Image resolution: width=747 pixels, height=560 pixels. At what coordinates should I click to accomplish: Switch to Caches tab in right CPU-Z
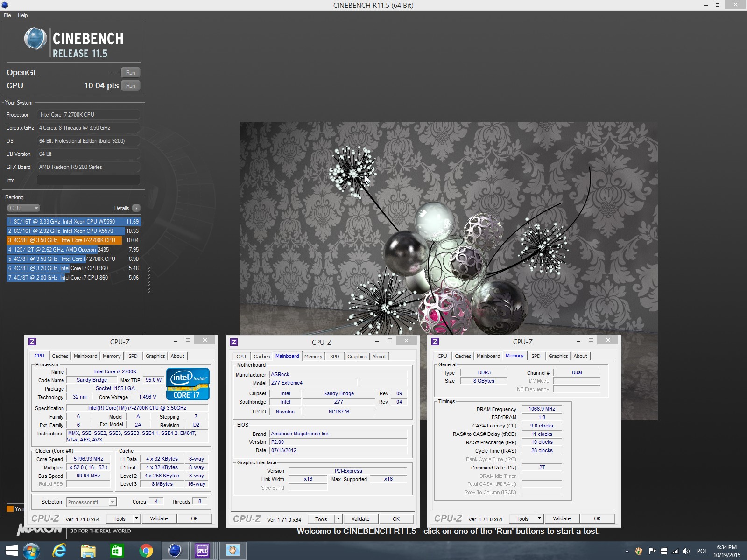pyautogui.click(x=463, y=356)
